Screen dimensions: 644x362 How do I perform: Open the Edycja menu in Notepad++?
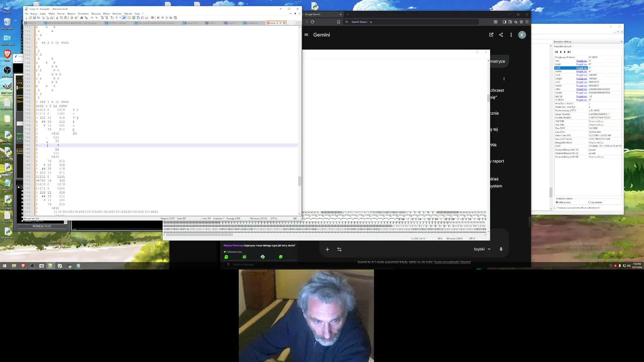34,14
